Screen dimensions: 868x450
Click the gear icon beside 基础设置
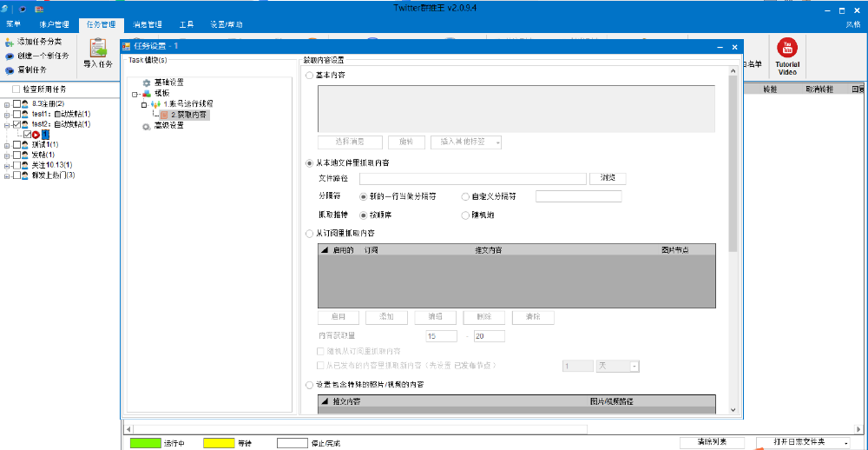(x=147, y=83)
